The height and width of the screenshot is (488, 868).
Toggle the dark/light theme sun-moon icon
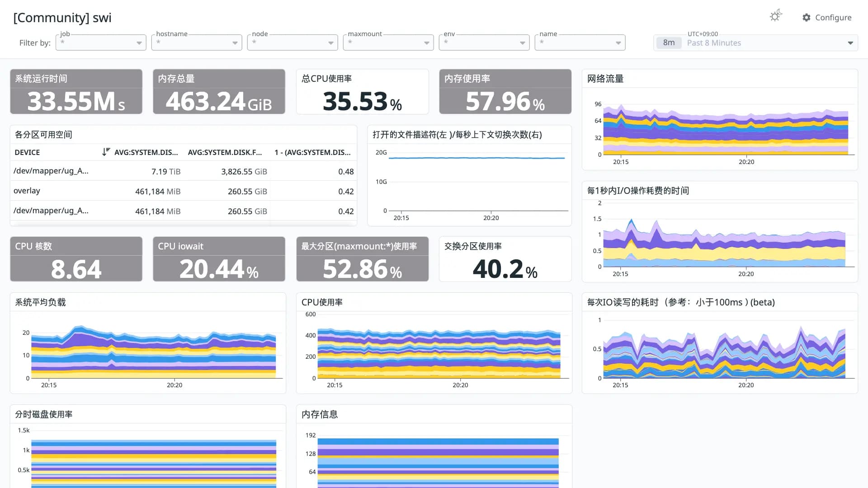click(776, 16)
